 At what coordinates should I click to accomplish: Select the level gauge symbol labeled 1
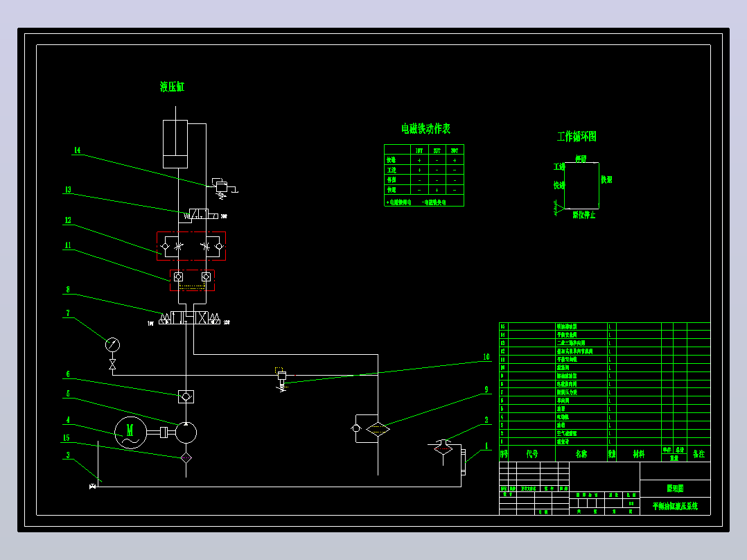point(463,462)
